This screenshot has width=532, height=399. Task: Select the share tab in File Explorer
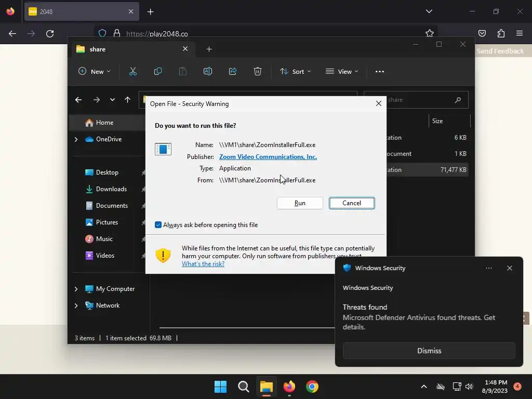click(132, 49)
